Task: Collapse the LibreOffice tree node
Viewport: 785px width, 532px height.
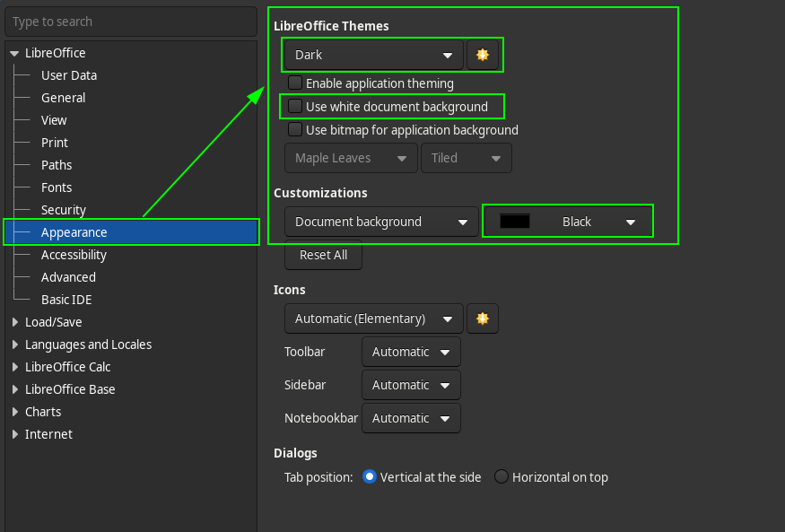Action: pyautogui.click(x=14, y=53)
